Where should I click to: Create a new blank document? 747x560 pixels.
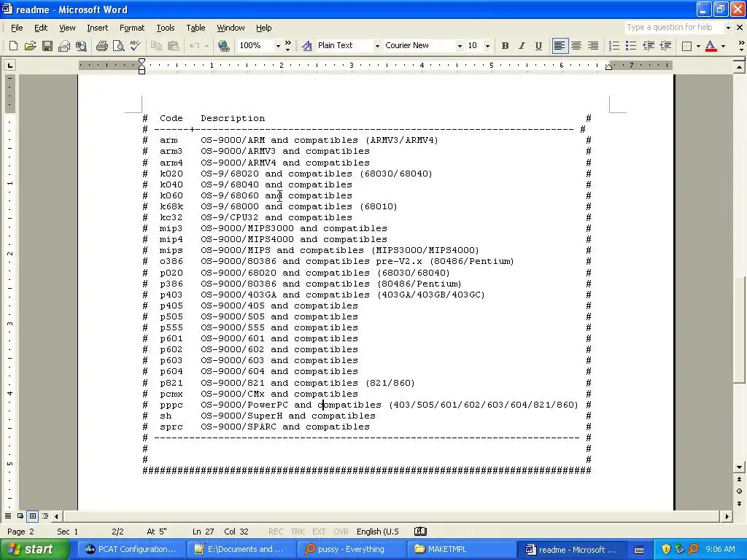[x=13, y=46]
